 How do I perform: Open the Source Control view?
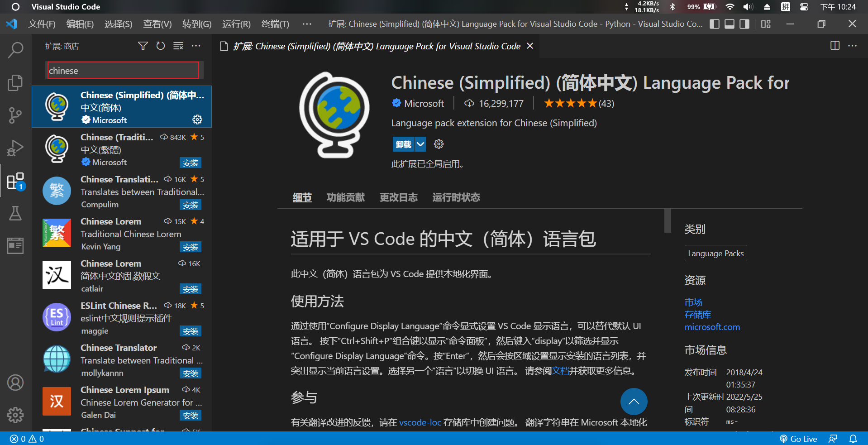(x=15, y=115)
